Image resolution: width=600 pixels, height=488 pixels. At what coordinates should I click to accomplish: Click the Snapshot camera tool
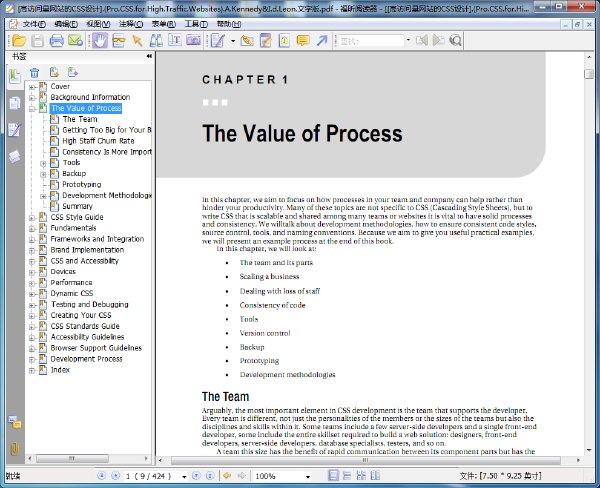click(193, 40)
